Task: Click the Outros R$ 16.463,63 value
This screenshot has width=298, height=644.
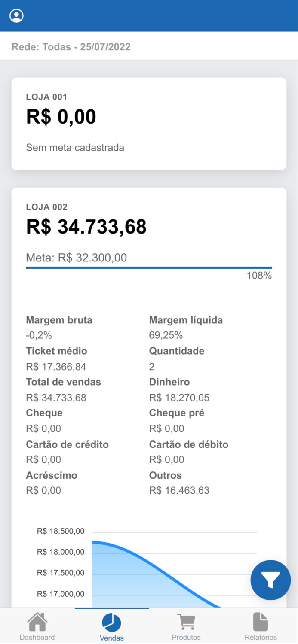Action: tap(179, 490)
